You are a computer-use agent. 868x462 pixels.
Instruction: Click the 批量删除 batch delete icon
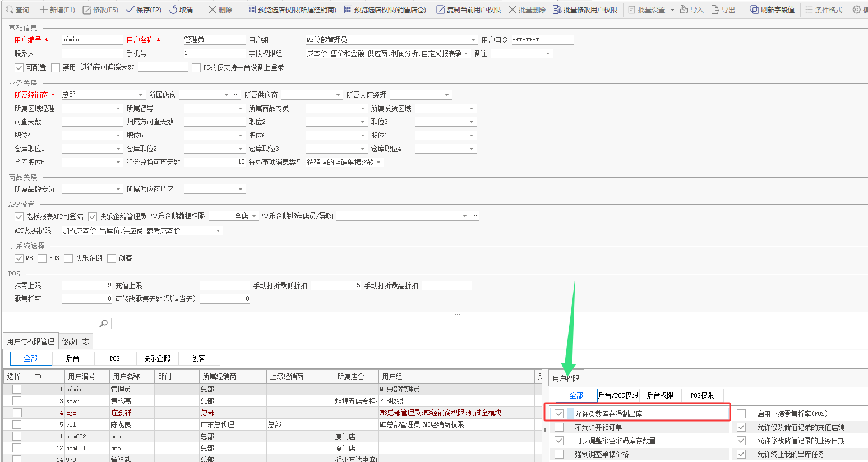point(513,10)
